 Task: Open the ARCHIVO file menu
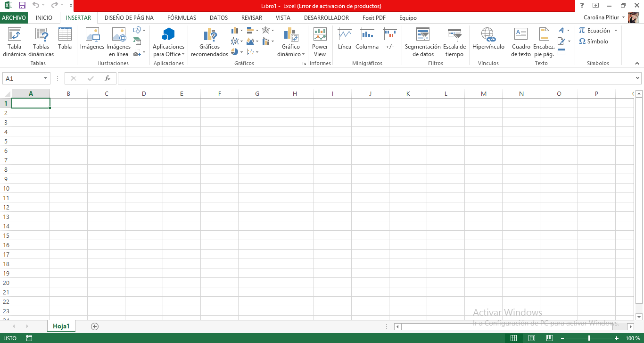coord(14,17)
